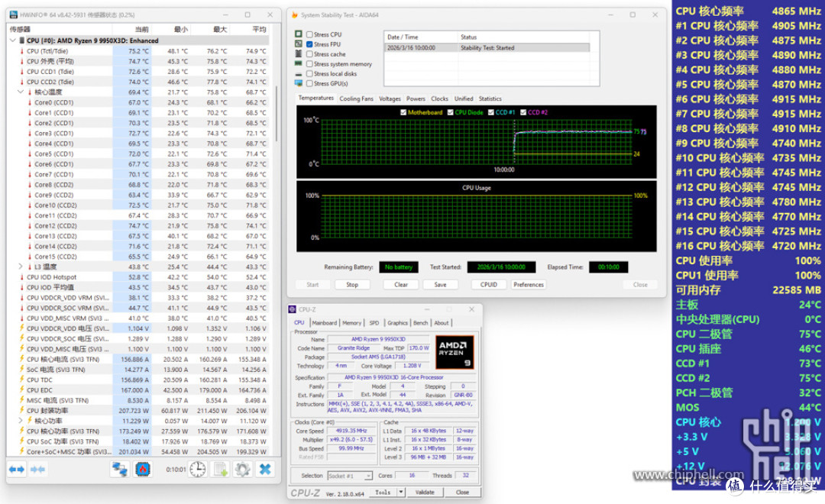Open the network remote monitoring icon
The height and width of the screenshot is (504, 825).
pos(120,470)
